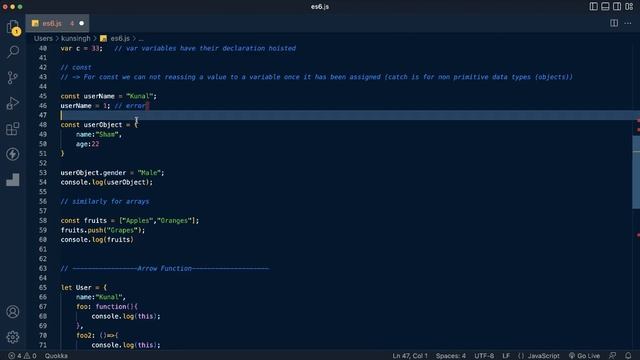Image resolution: width=640 pixels, height=360 pixels.
Task: Change indentation via Spaces: 4
Action: coord(451,356)
